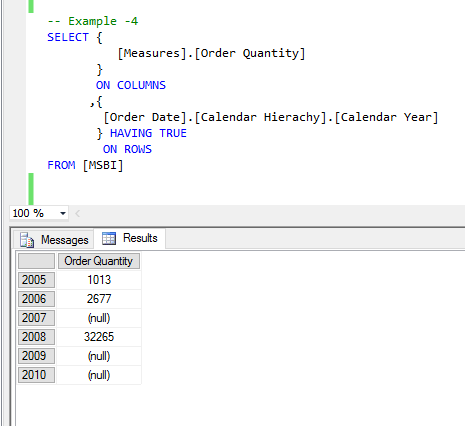The width and height of the screenshot is (465, 426).
Task: Place cursor on [MSBI] cube name
Action: [103, 165]
